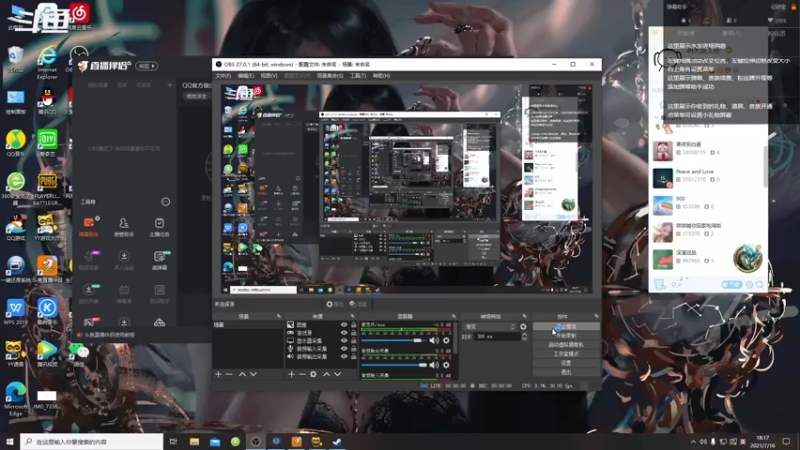
Task: Open the Tools menu in OBS
Action: 358,76
